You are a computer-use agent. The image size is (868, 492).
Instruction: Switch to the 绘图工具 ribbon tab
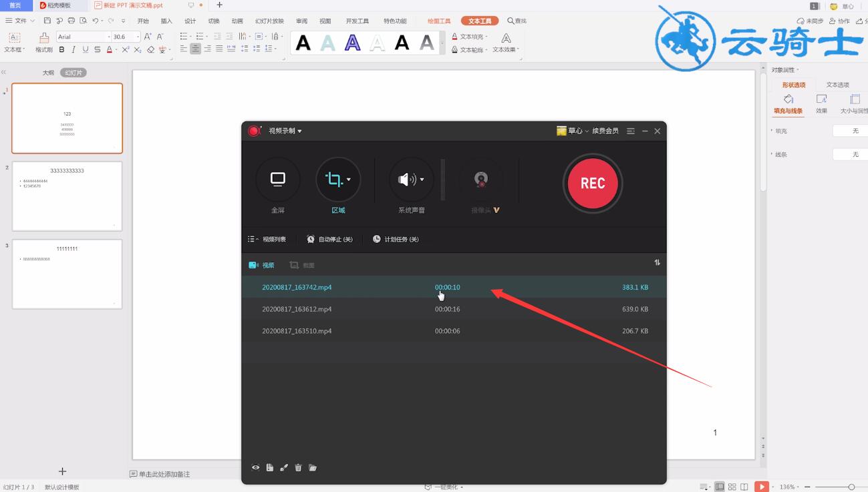(439, 21)
